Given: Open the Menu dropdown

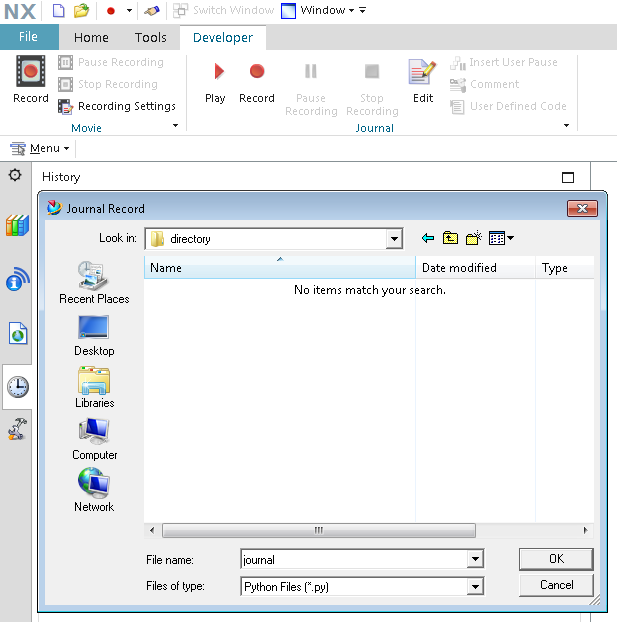Looking at the screenshot, I should (x=40, y=148).
